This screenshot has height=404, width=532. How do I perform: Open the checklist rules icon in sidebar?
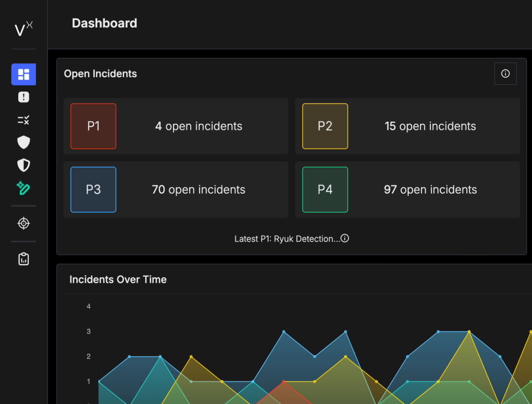24,120
